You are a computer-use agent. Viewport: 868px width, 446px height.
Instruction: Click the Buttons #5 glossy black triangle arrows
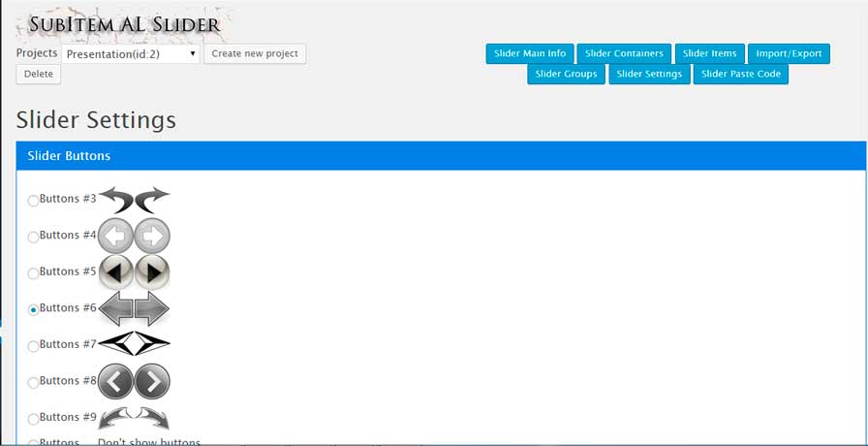(x=134, y=272)
